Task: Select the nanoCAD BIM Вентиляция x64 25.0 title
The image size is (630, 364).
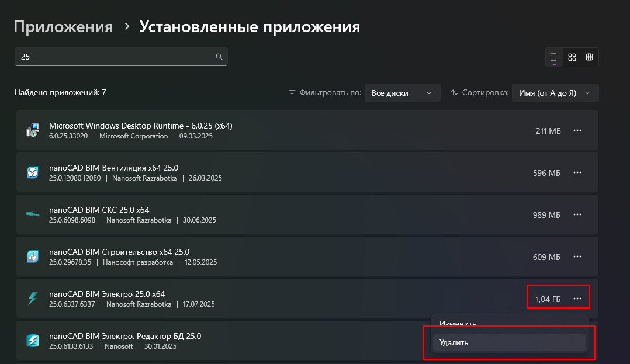Action: 114,168
